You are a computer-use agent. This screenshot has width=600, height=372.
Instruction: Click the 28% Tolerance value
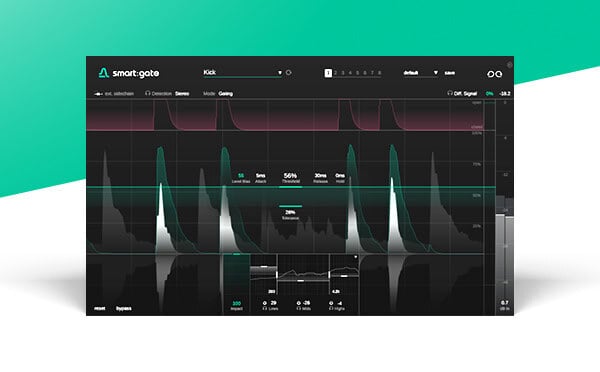(x=290, y=212)
